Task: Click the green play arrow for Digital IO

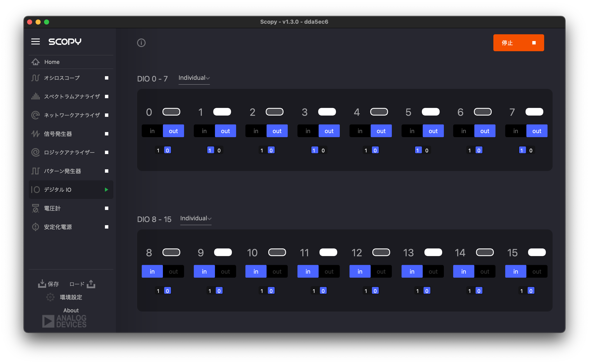Action: pos(106,189)
